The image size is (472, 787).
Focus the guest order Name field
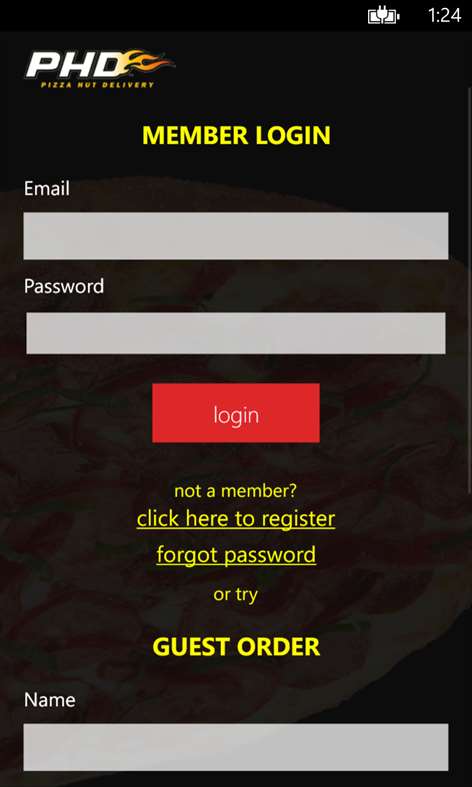pyautogui.click(x=235, y=747)
